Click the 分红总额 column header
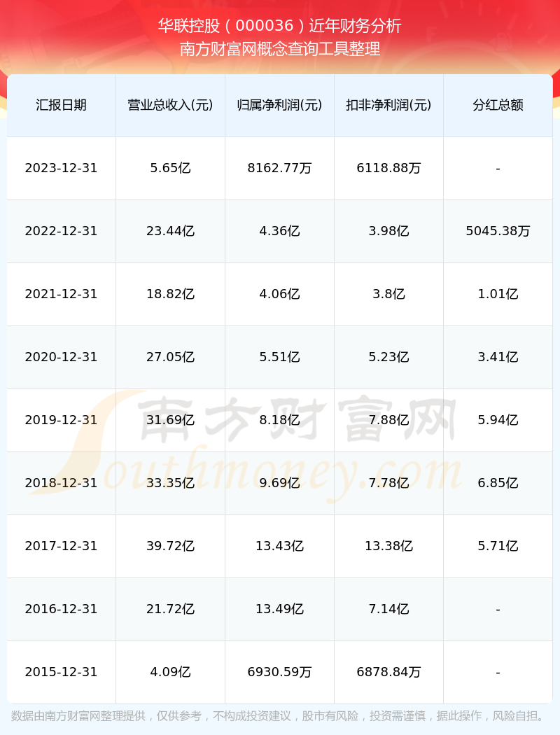 click(x=498, y=105)
